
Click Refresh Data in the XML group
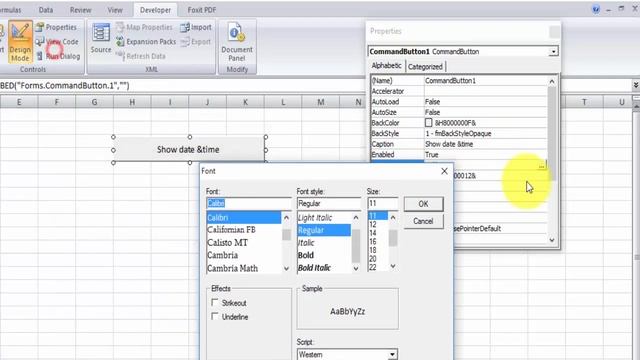coord(141,56)
